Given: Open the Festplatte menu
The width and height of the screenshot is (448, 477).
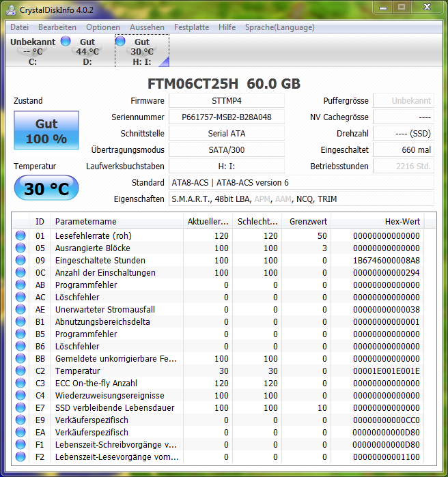Looking at the screenshot, I should point(191,27).
